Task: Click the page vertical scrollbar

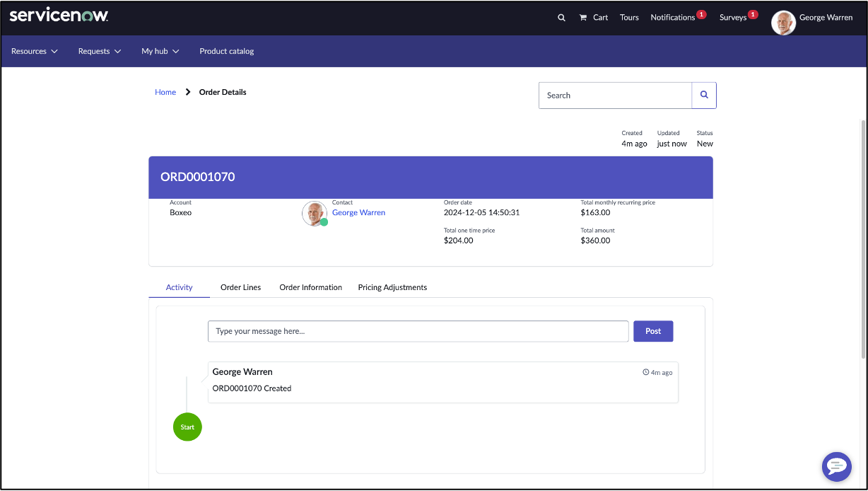Action: tap(863, 241)
